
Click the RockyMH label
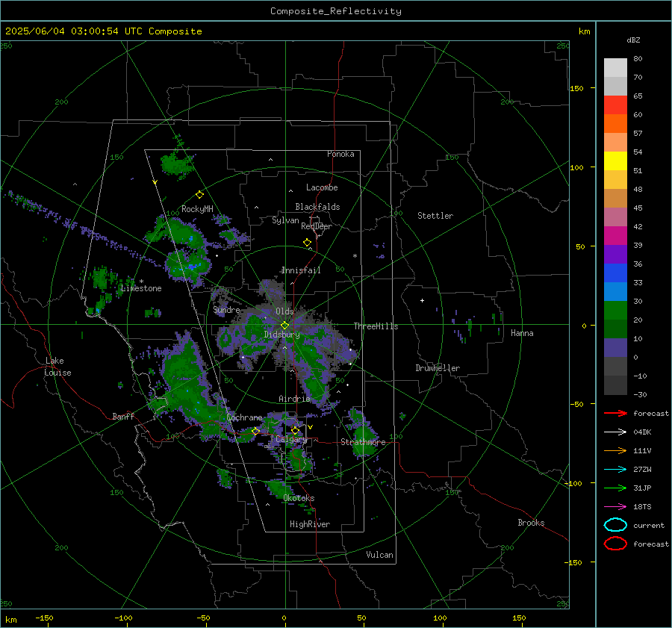tap(197, 209)
